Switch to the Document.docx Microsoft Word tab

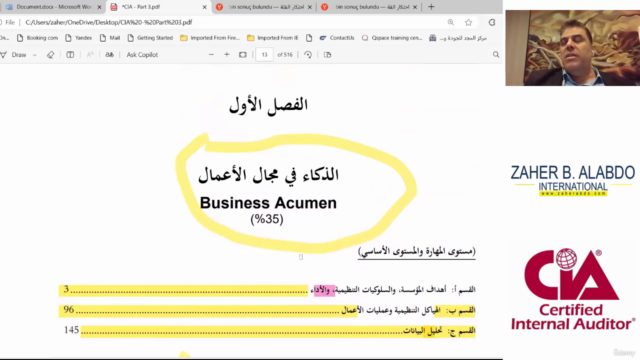[x=53, y=7]
